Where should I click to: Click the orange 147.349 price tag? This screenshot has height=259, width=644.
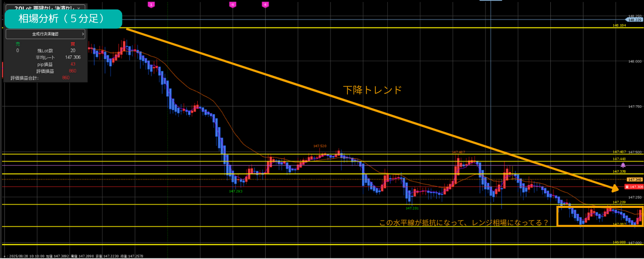point(636,180)
